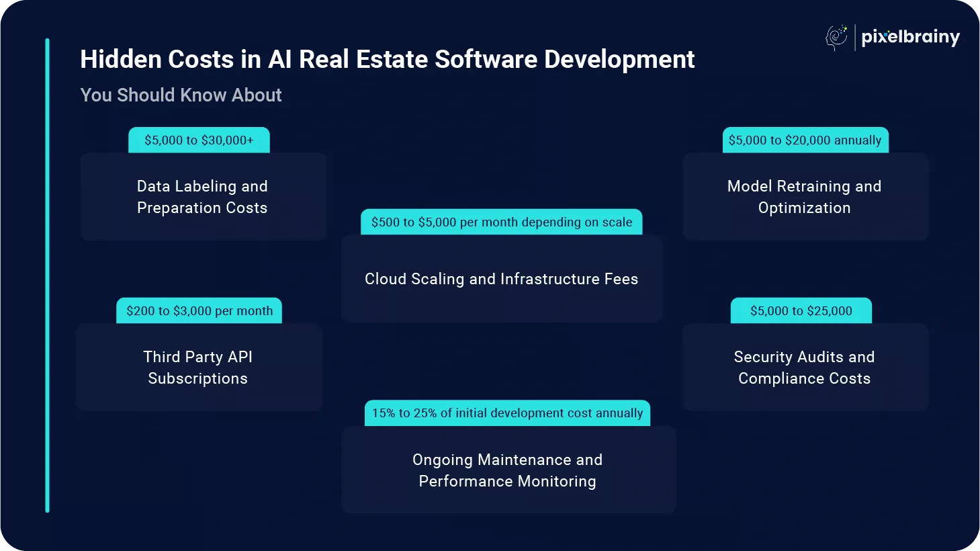Select the "$5,000 to $25,000" price tag

coord(801,311)
